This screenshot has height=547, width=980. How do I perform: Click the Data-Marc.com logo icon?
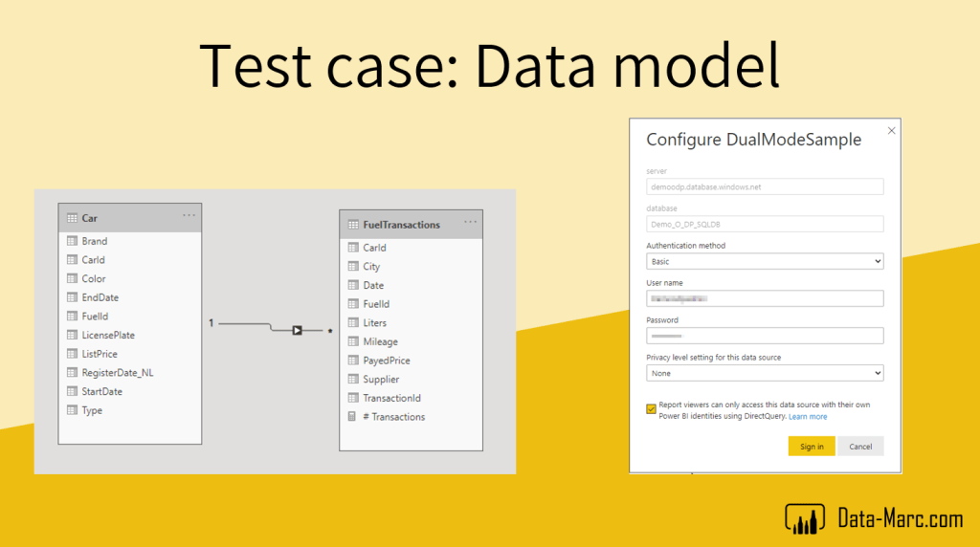point(805,519)
